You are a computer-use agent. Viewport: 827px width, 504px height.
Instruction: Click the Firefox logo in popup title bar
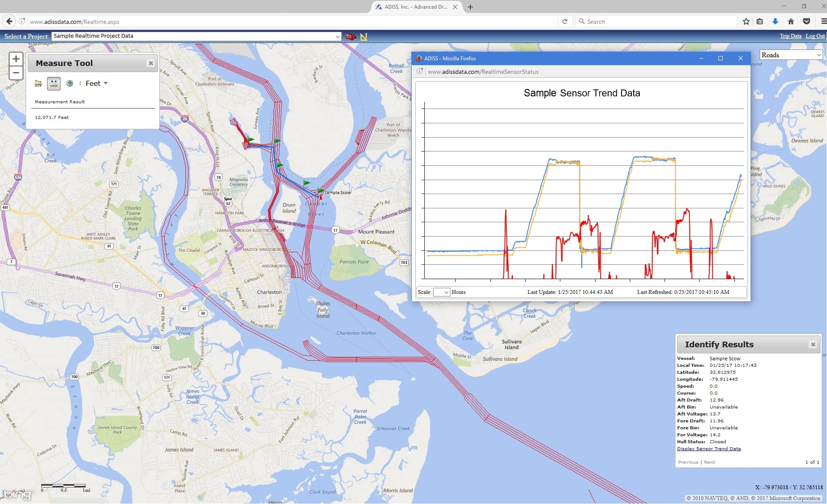click(419, 58)
